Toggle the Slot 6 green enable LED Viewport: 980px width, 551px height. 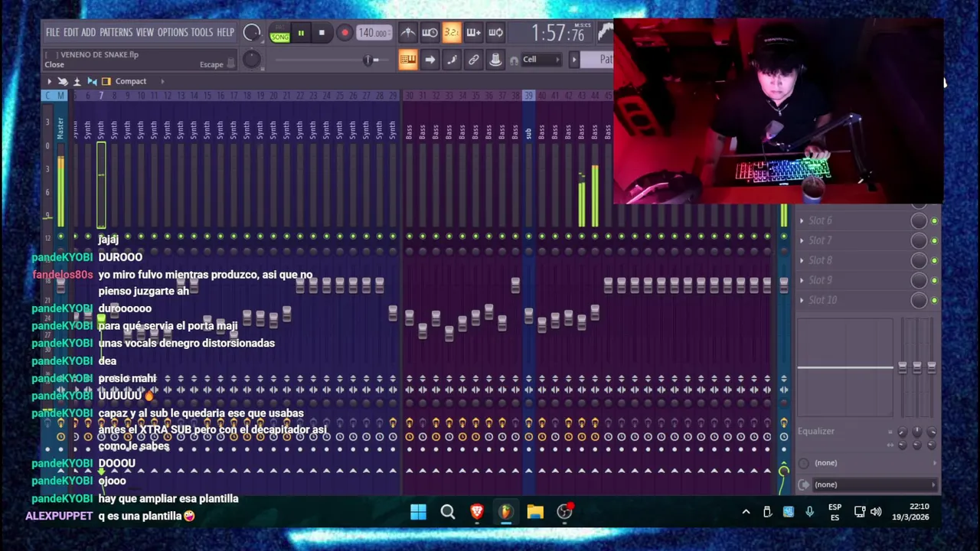tap(934, 220)
